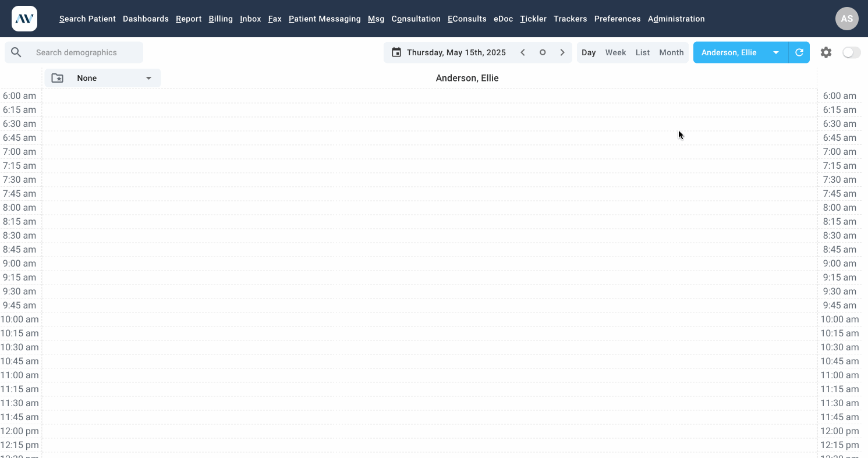This screenshot has height=458, width=868.
Task: Open the AS user avatar
Action: pos(847,19)
